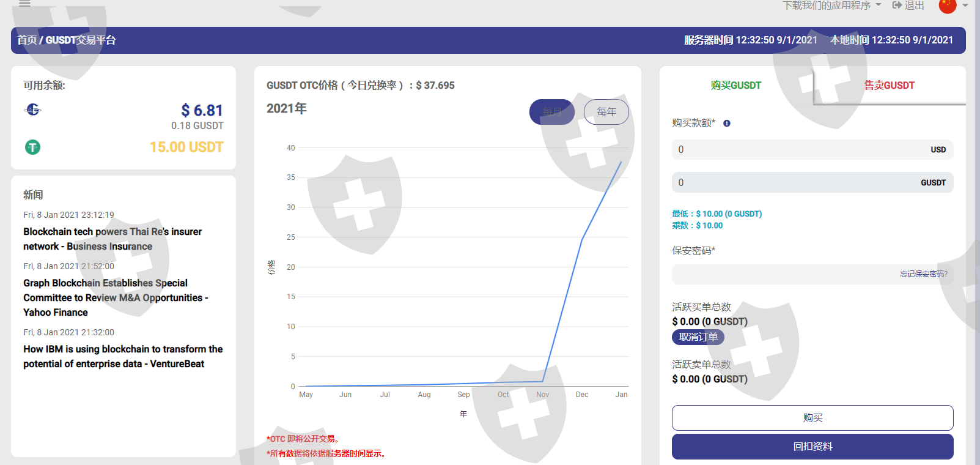Click the '*所有数据将依据服务器时间显示。' notice
The height and width of the screenshot is (465, 980).
click(326, 453)
